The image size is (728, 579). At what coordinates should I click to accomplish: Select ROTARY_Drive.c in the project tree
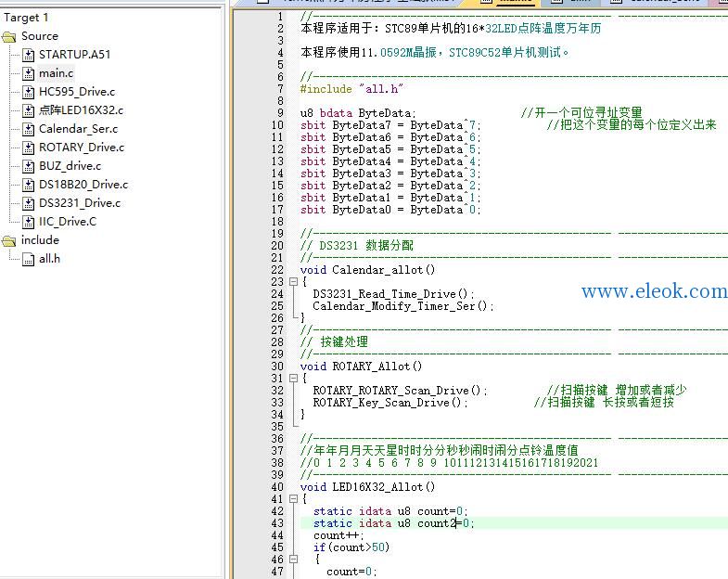(x=82, y=148)
